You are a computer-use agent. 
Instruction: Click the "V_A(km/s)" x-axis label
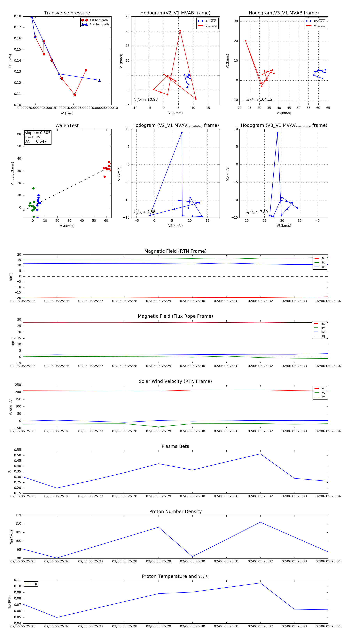pyautogui.click(x=67, y=226)
